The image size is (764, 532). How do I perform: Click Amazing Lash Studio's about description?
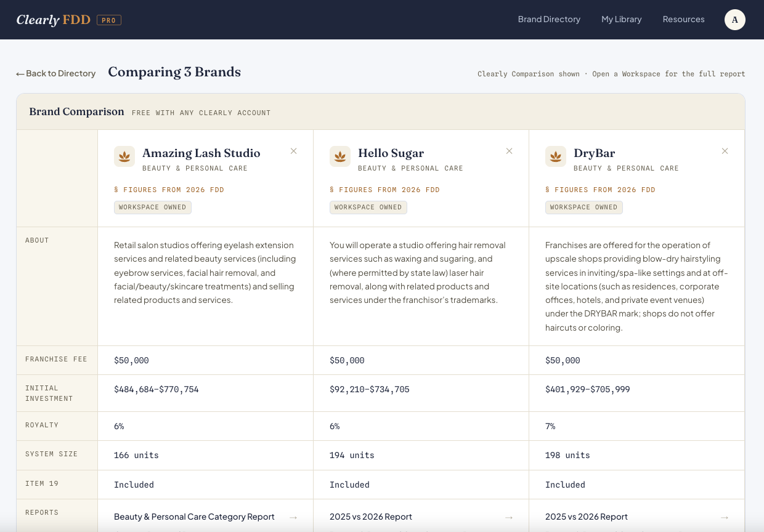[205, 273]
